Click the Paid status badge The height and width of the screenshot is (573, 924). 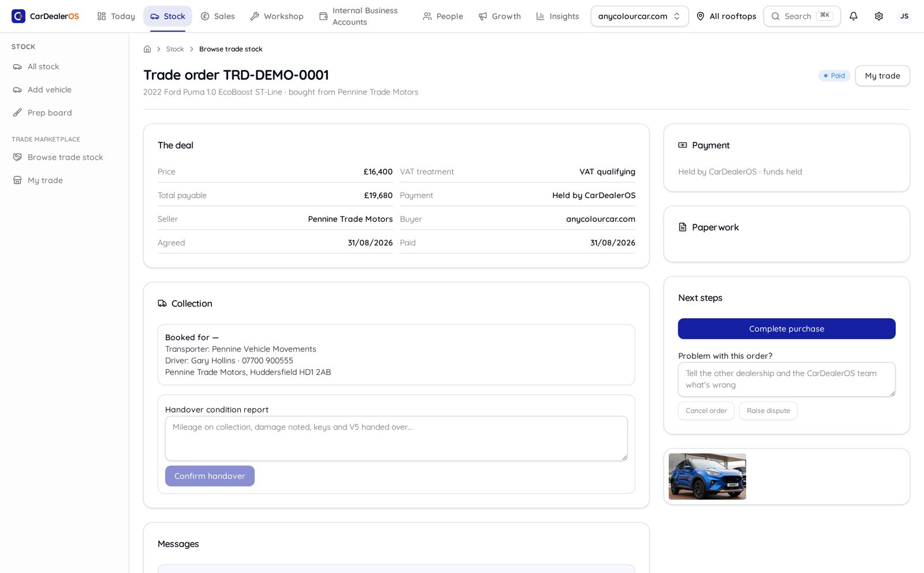pyautogui.click(x=834, y=76)
